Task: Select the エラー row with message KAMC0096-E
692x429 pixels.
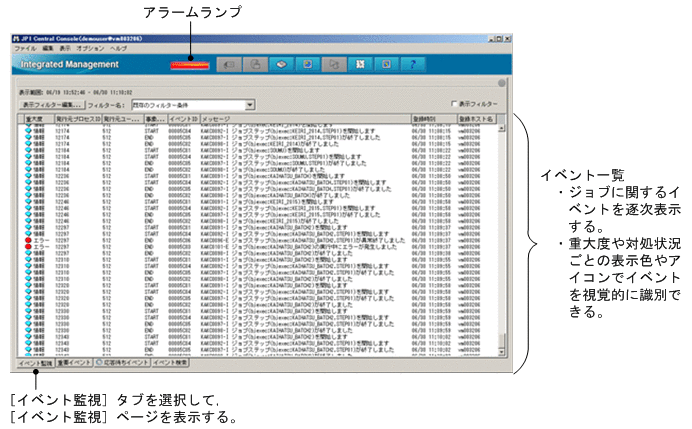Action: tap(258, 240)
